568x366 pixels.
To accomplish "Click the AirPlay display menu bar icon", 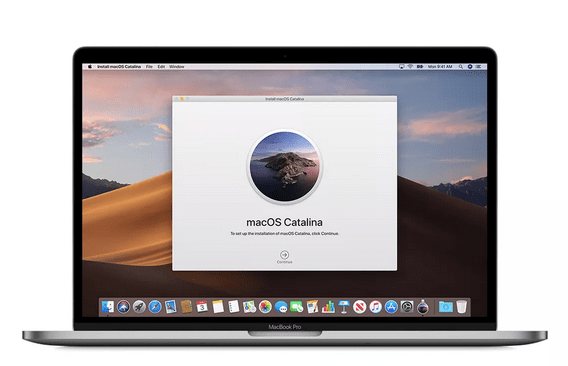I will point(401,67).
